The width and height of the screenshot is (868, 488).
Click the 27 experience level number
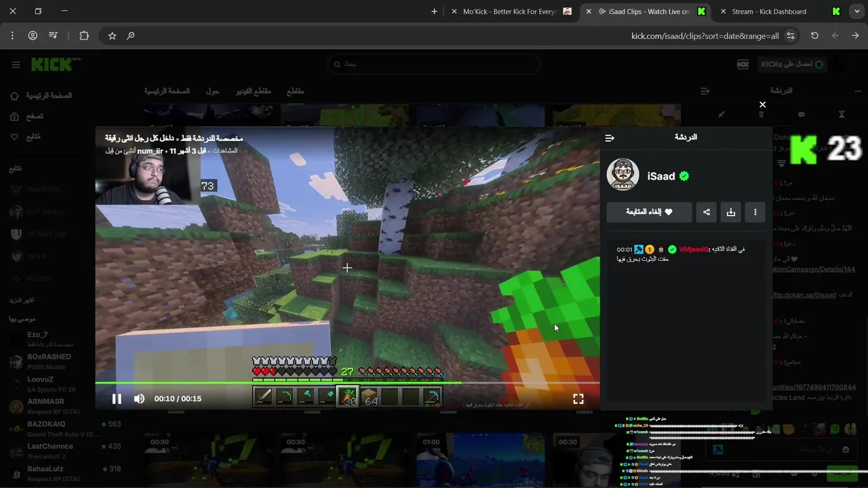(347, 371)
